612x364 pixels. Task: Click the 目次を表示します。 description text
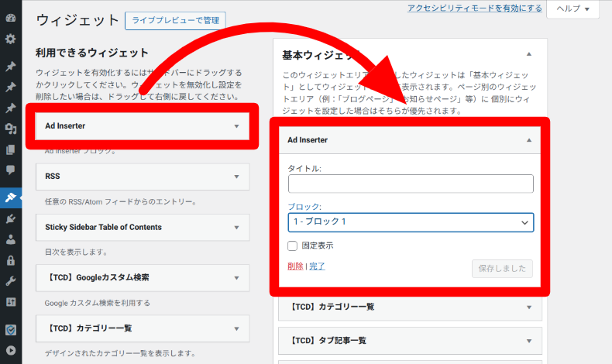76,252
